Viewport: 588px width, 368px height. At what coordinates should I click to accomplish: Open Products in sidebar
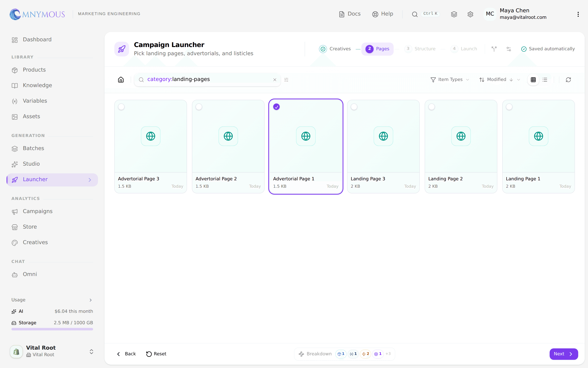pyautogui.click(x=52, y=70)
